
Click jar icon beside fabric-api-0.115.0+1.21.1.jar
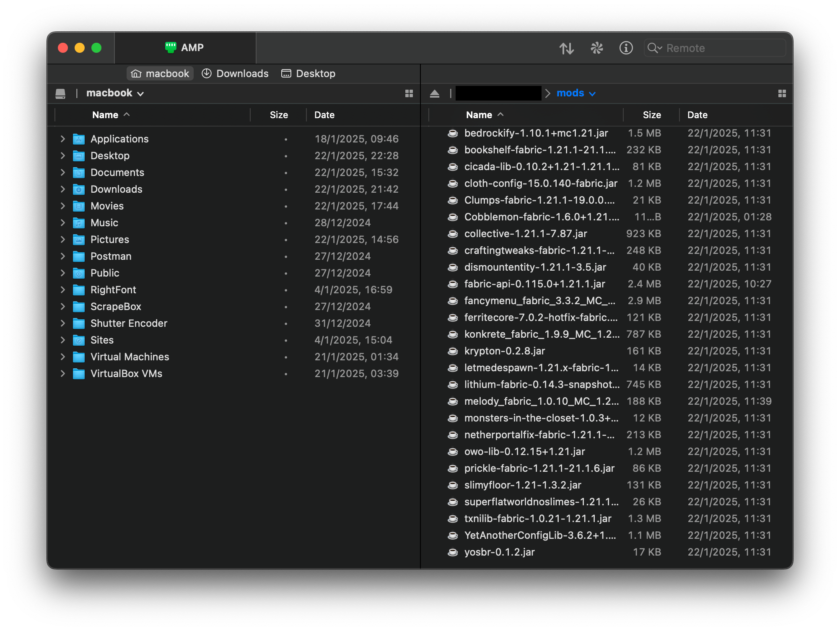tap(453, 284)
